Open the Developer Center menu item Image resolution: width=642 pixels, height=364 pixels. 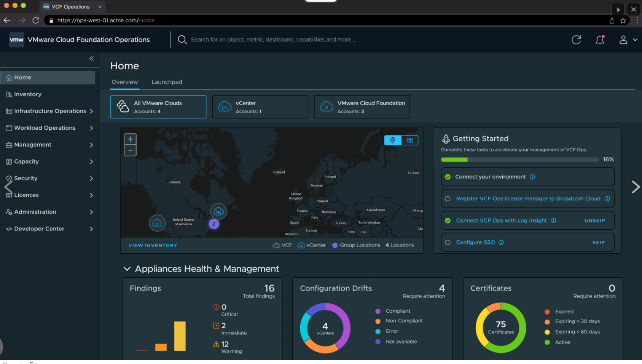click(39, 229)
